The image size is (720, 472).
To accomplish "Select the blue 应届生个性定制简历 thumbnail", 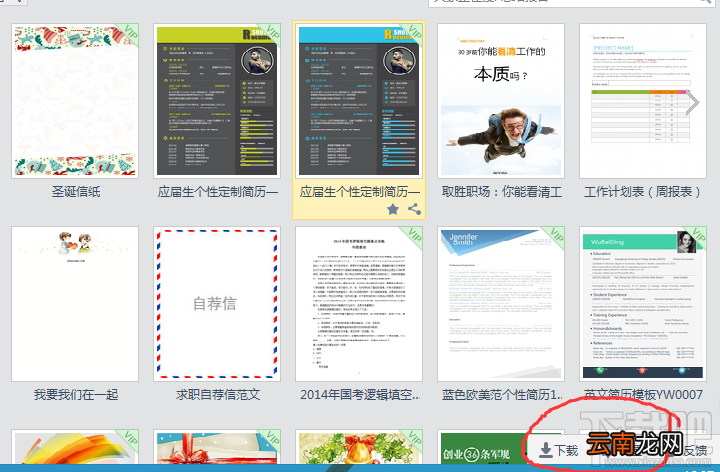I will (x=359, y=101).
